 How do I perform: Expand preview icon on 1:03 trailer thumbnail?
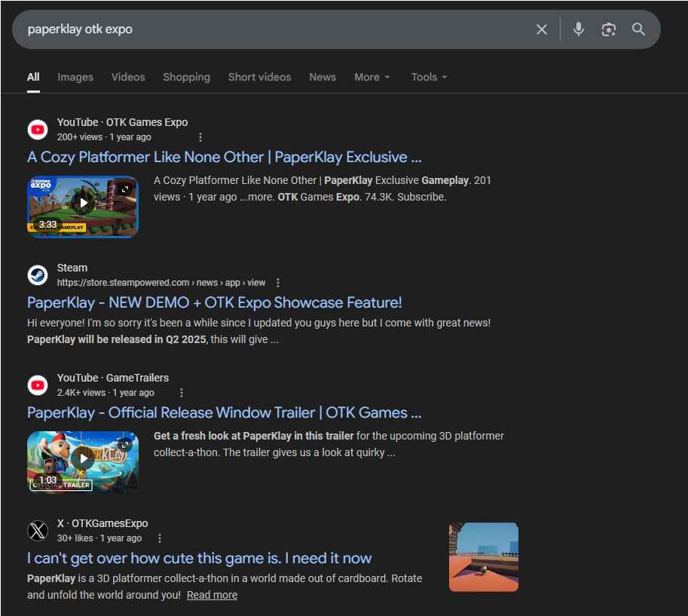click(x=125, y=445)
